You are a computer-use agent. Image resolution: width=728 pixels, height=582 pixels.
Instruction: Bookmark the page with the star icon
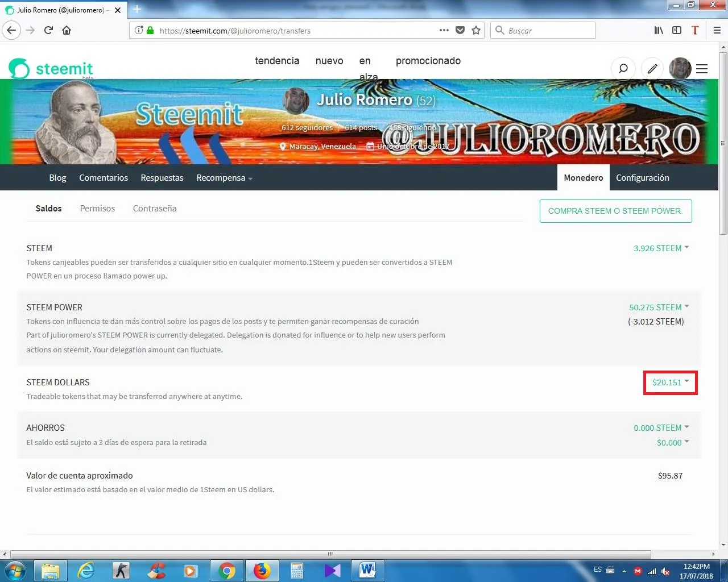point(476,30)
